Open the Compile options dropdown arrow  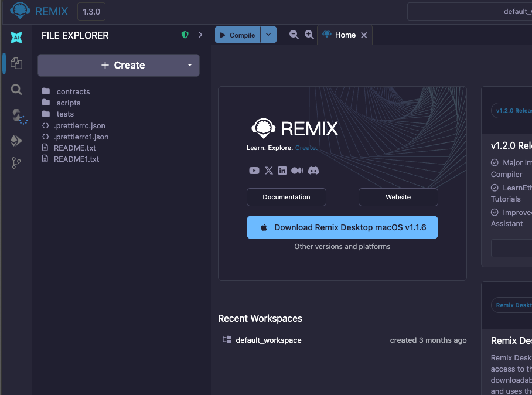[268, 35]
